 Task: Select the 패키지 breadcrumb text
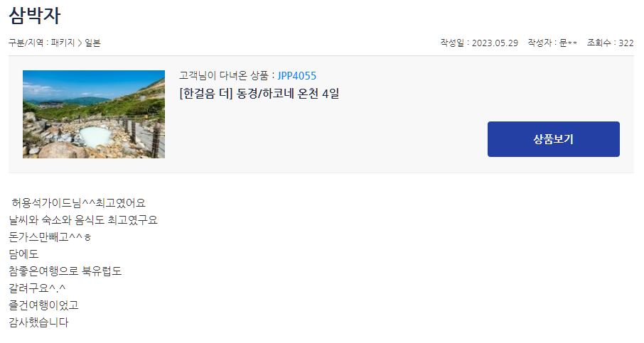pyautogui.click(x=63, y=43)
